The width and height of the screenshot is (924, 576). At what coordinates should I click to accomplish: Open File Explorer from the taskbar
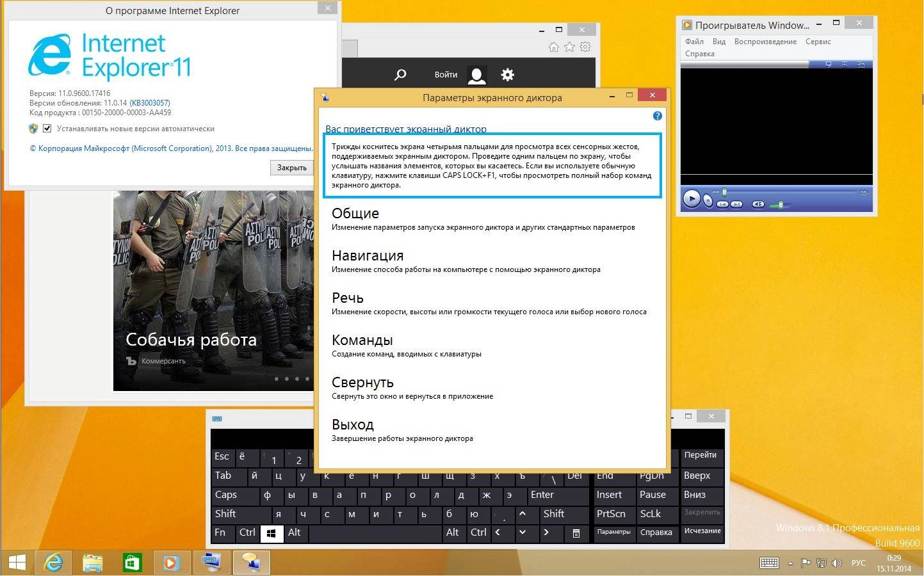(93, 563)
